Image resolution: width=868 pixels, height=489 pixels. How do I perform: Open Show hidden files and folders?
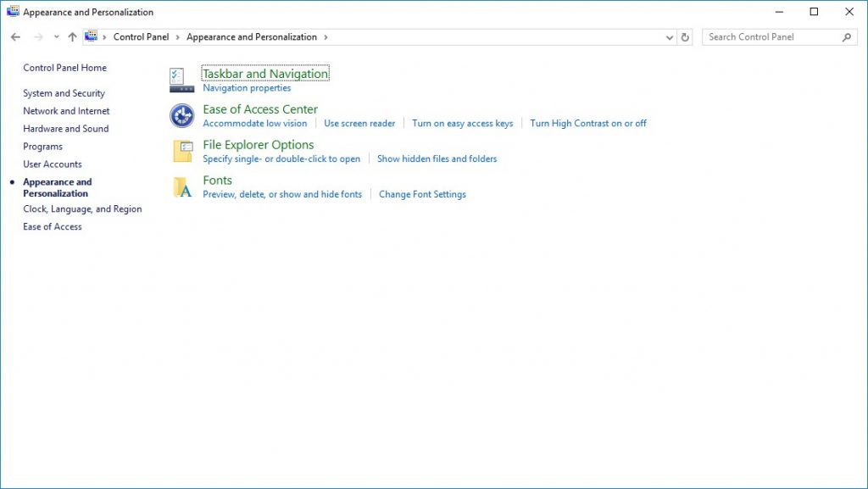(x=437, y=158)
